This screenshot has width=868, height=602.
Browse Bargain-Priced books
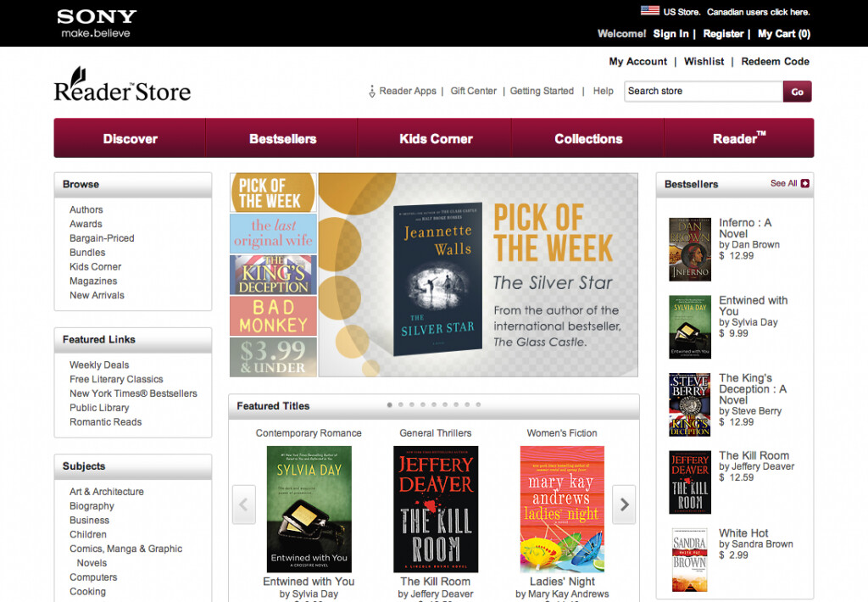click(x=102, y=238)
